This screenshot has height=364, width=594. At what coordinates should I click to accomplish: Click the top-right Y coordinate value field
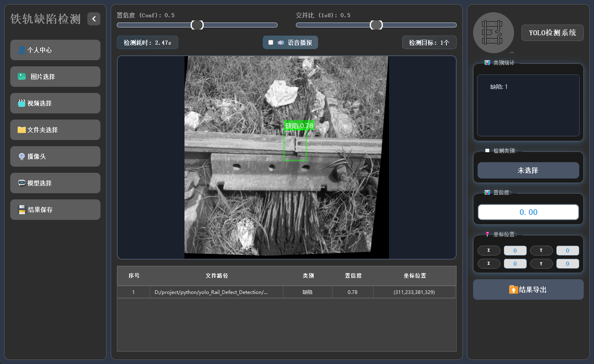(x=568, y=250)
